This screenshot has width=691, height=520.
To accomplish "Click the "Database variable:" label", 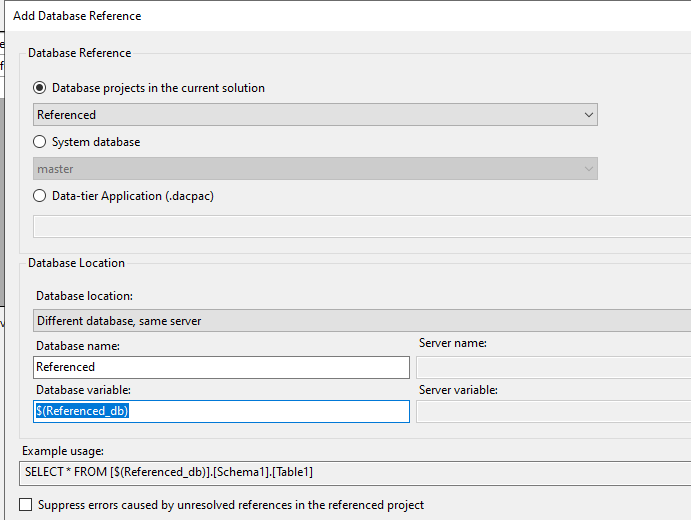I will point(84,390).
